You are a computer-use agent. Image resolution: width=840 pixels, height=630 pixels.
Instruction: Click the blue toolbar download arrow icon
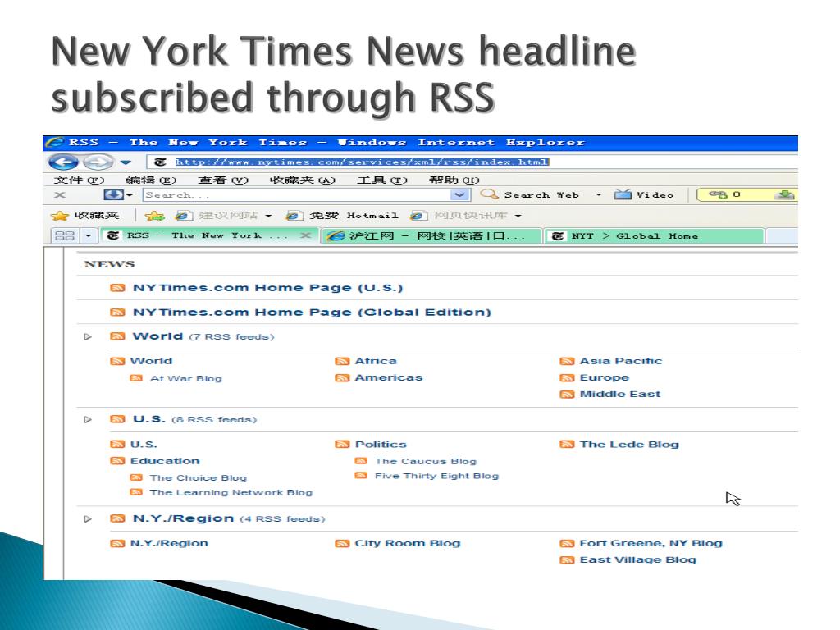[x=113, y=195]
